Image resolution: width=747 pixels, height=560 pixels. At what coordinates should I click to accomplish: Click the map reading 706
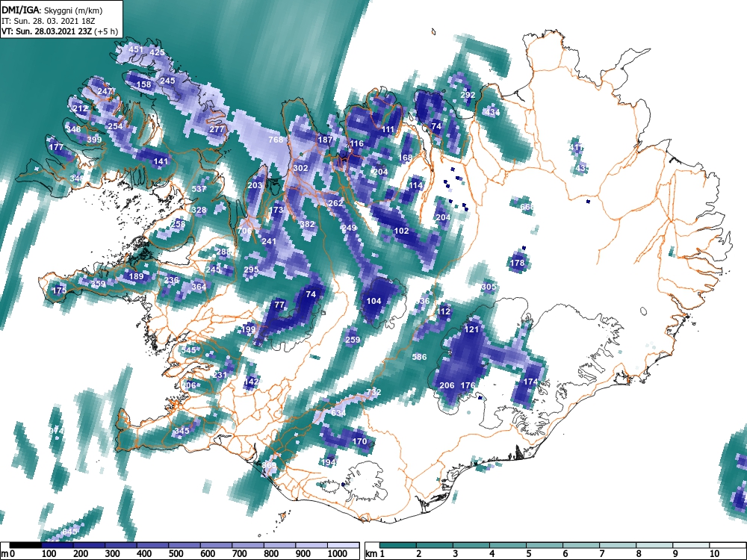pyautogui.click(x=244, y=231)
